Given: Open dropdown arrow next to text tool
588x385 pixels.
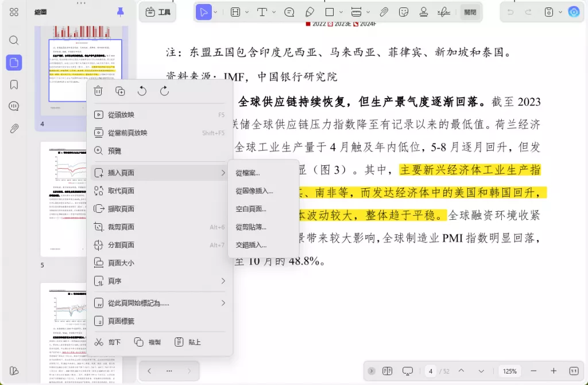Looking at the screenshot, I should [274, 12].
